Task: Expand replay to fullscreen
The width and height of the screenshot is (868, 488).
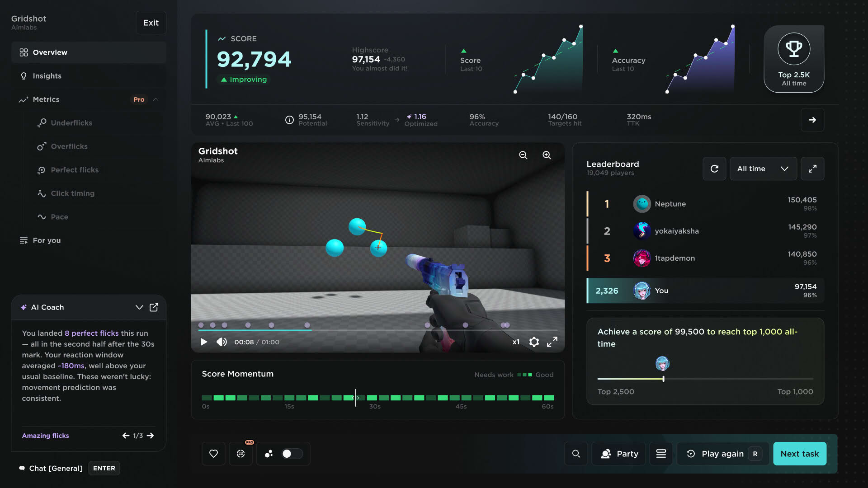Action: 552,342
